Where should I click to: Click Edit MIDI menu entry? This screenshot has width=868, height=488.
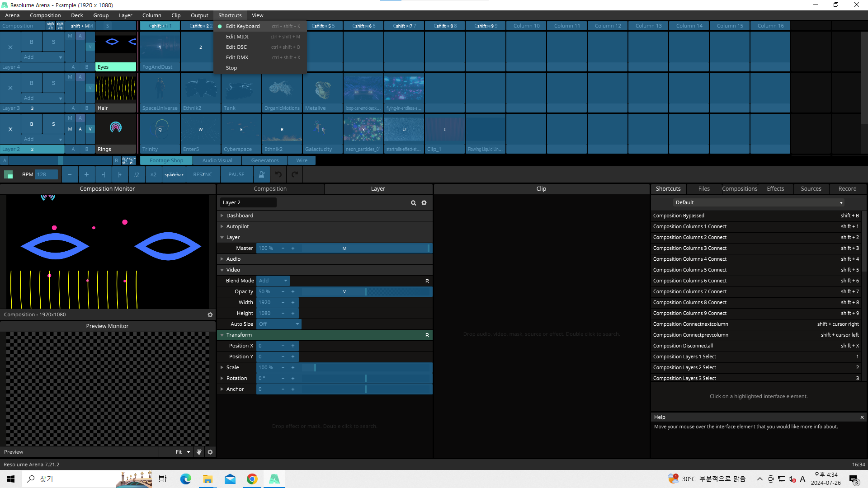[237, 37]
